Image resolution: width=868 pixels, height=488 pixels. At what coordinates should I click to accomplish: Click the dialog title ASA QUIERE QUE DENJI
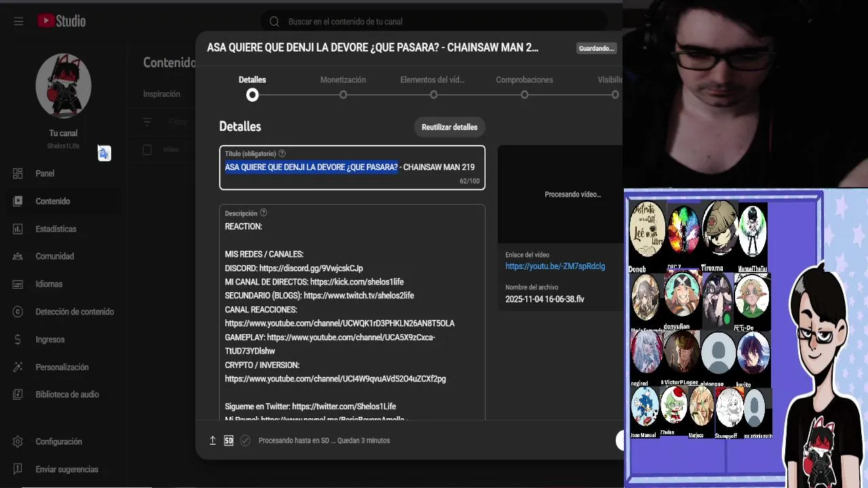[x=372, y=48]
